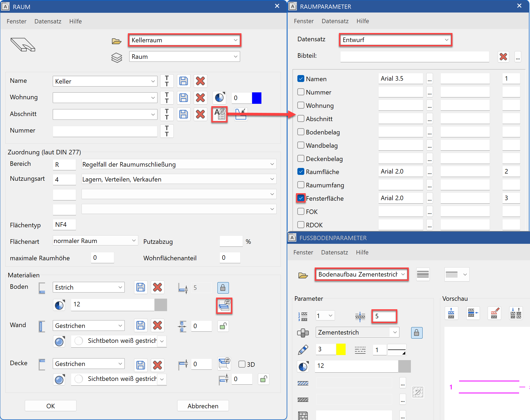Click red X next to Bibteil field
This screenshot has width=530, height=420.
tap(503, 57)
